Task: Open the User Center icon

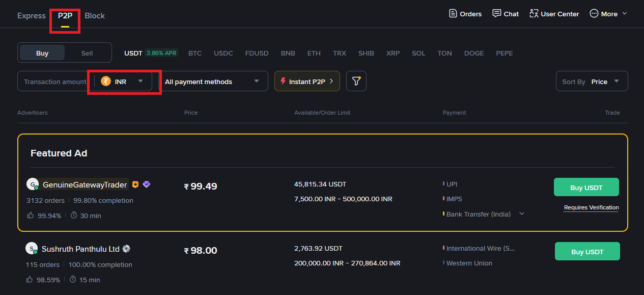Action: 534,14
